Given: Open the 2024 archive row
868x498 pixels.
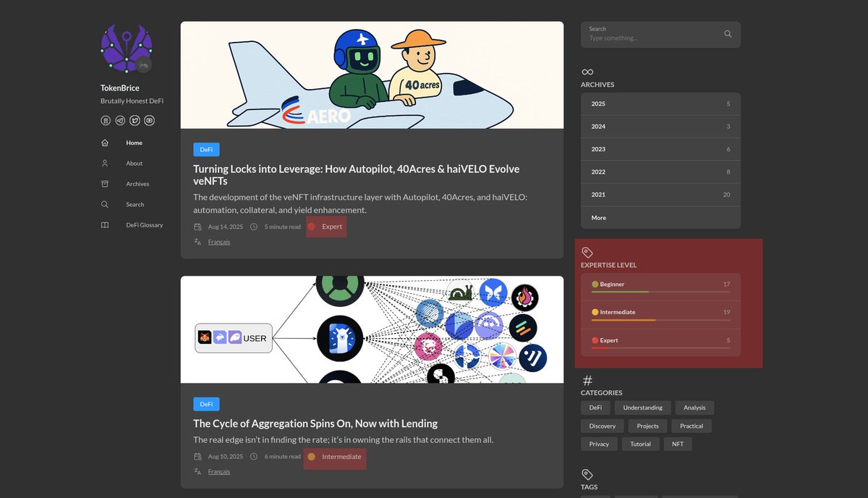Looking at the screenshot, I should point(660,127).
